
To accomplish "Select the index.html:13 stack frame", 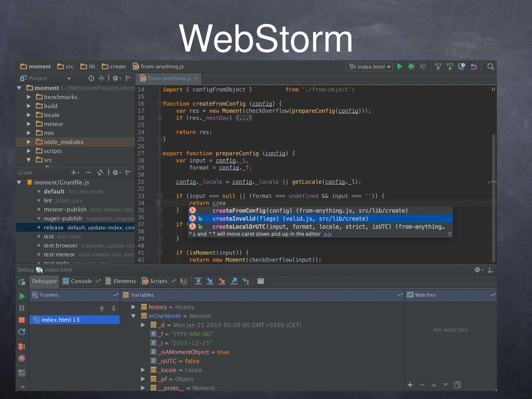I will [74, 320].
